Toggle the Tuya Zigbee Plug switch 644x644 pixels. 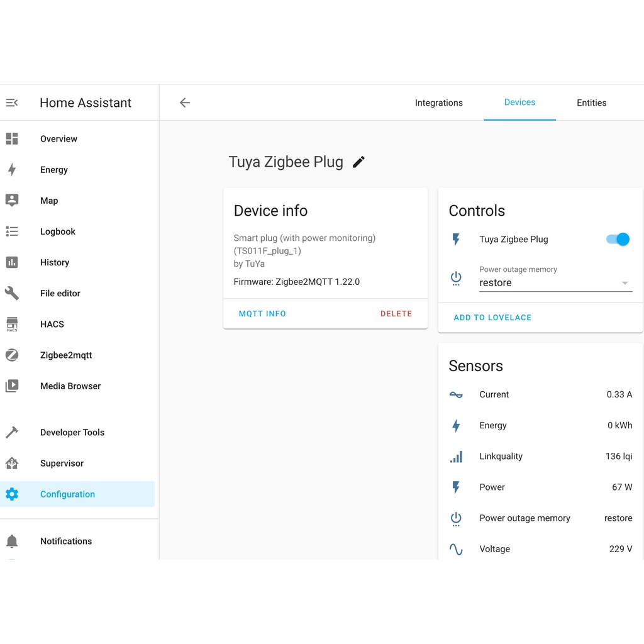(x=618, y=239)
